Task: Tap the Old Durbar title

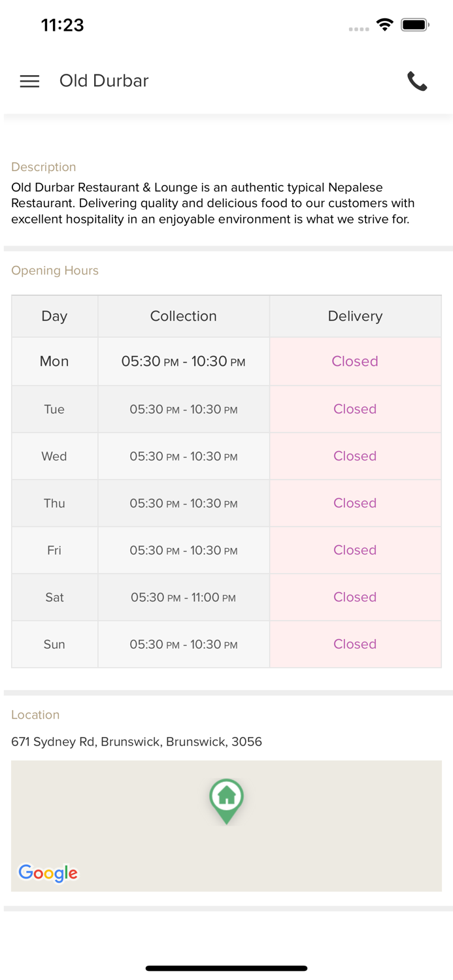Action: pos(104,81)
